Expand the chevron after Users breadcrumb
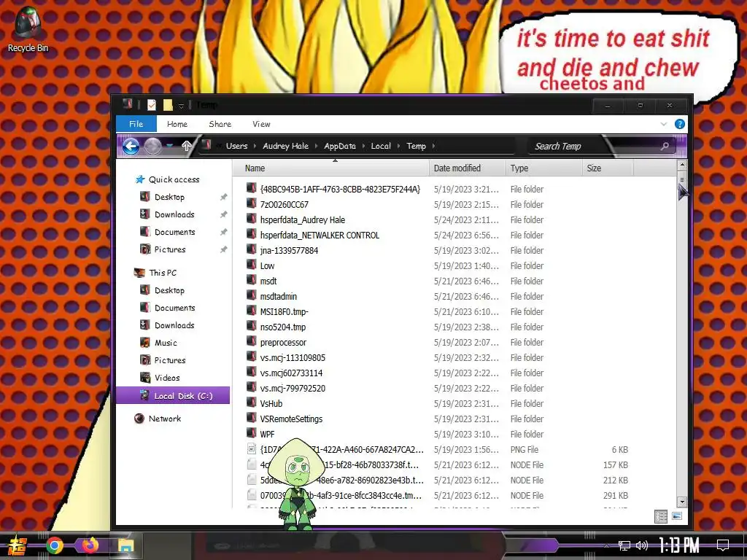The image size is (747, 560). pyautogui.click(x=255, y=146)
